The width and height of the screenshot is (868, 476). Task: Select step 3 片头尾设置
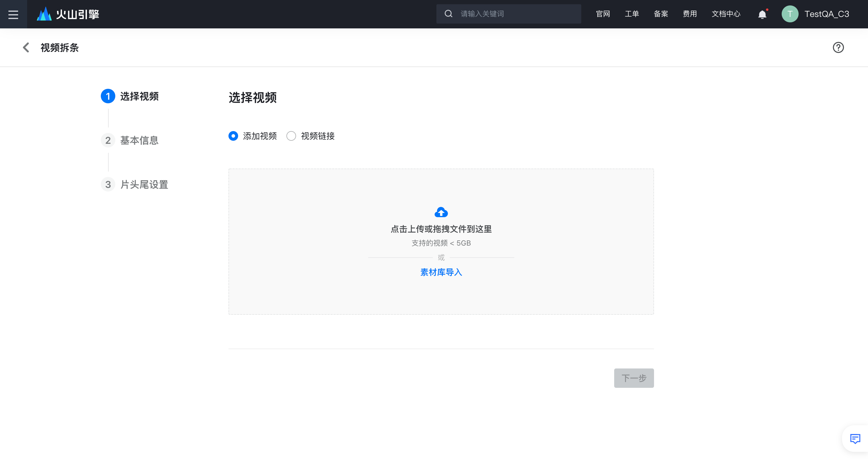(134, 185)
